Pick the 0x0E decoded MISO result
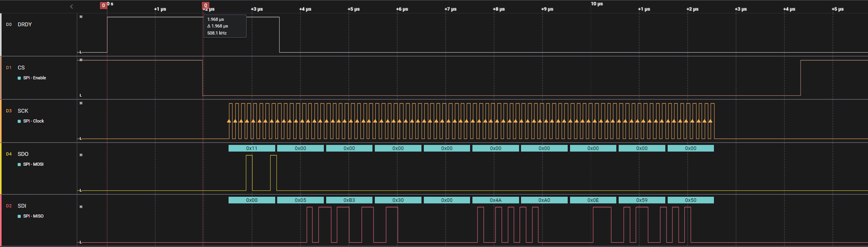Image resolution: width=868 pixels, height=247 pixels. click(593, 200)
